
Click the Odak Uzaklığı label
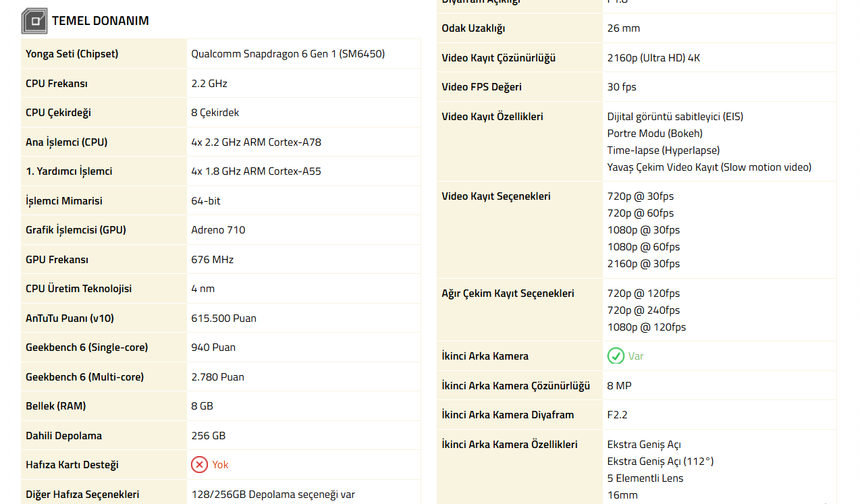(473, 28)
